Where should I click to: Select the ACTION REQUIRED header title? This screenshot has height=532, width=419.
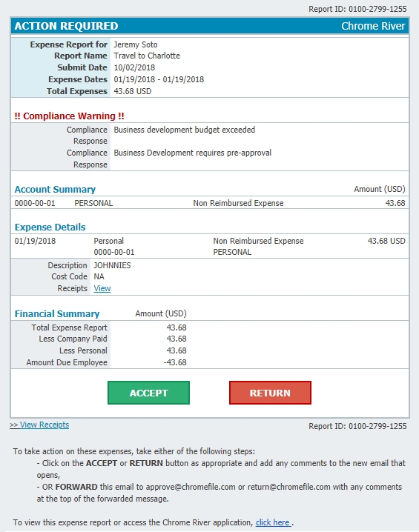(x=66, y=26)
